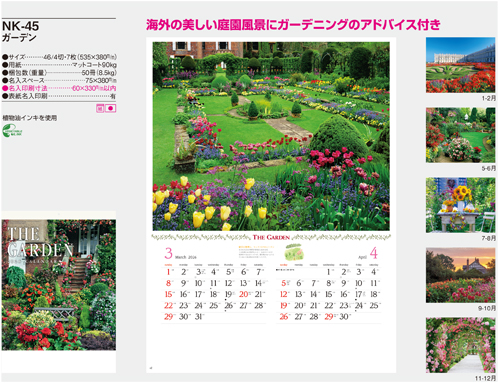Select the NK-45 product code heading
499x383 pixels.
20,26
